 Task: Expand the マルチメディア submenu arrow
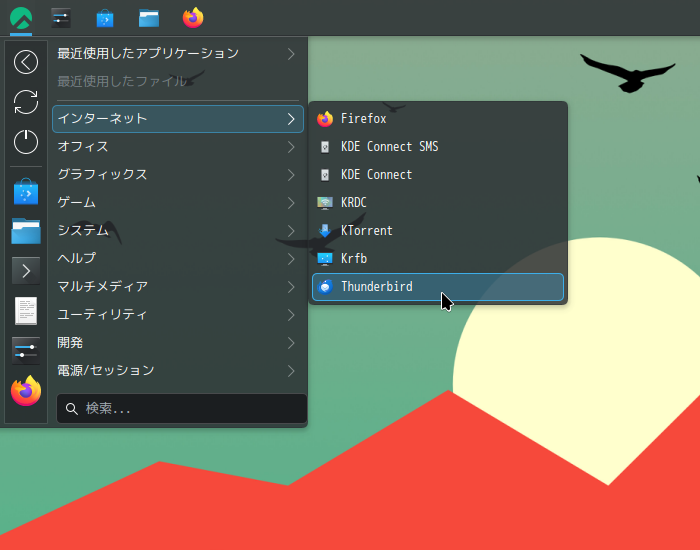click(x=291, y=287)
